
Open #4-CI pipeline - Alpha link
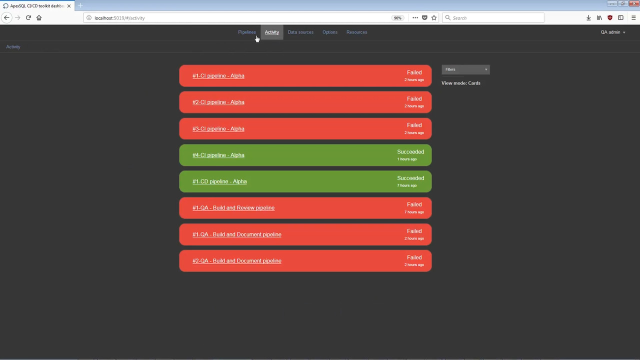click(x=218, y=155)
